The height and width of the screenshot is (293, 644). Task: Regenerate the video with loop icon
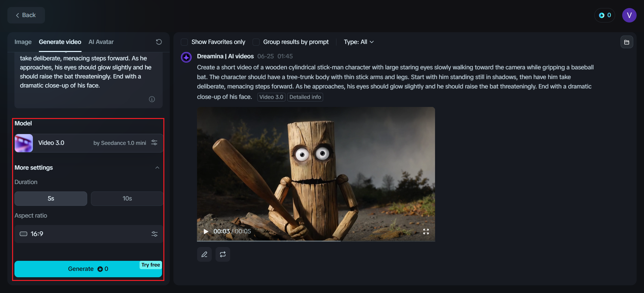pos(223,254)
